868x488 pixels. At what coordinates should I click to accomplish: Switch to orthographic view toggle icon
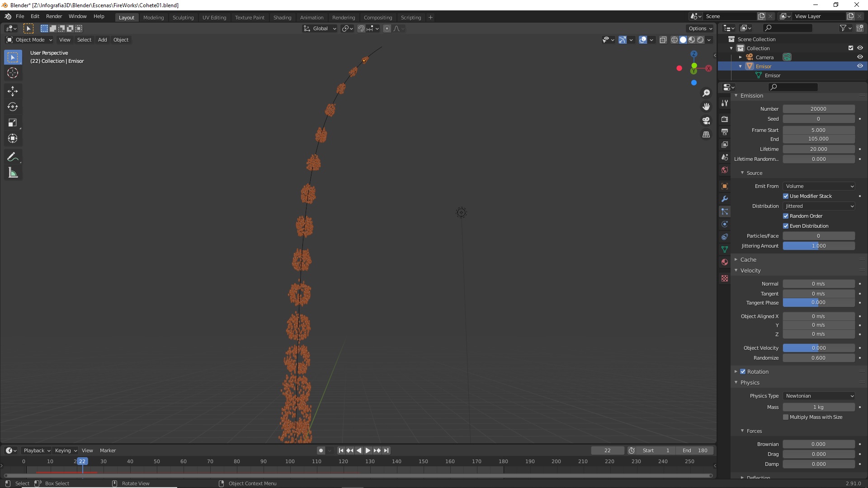click(x=706, y=135)
